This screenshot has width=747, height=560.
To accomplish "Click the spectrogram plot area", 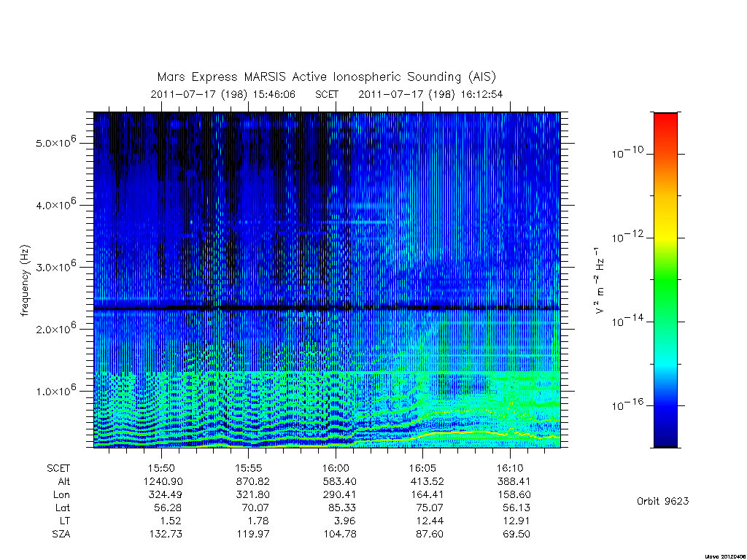I will pos(327,280).
